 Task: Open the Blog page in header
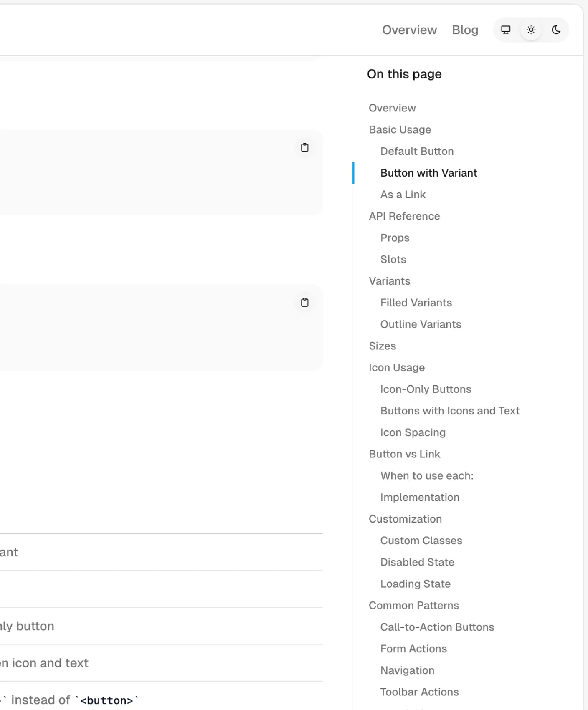(x=465, y=30)
